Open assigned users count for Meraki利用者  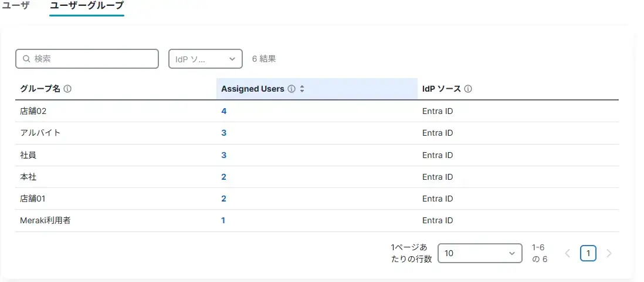[x=223, y=220]
